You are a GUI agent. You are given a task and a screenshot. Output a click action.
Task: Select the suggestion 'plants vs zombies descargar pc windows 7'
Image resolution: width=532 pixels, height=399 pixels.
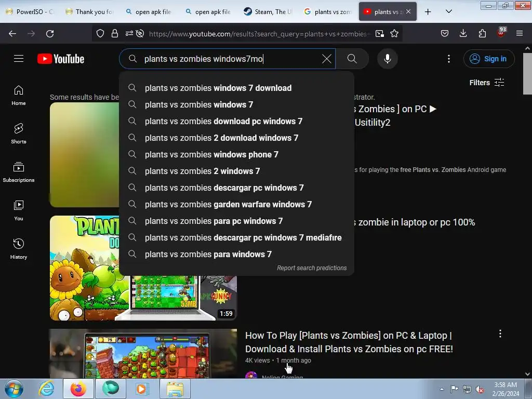point(236,188)
